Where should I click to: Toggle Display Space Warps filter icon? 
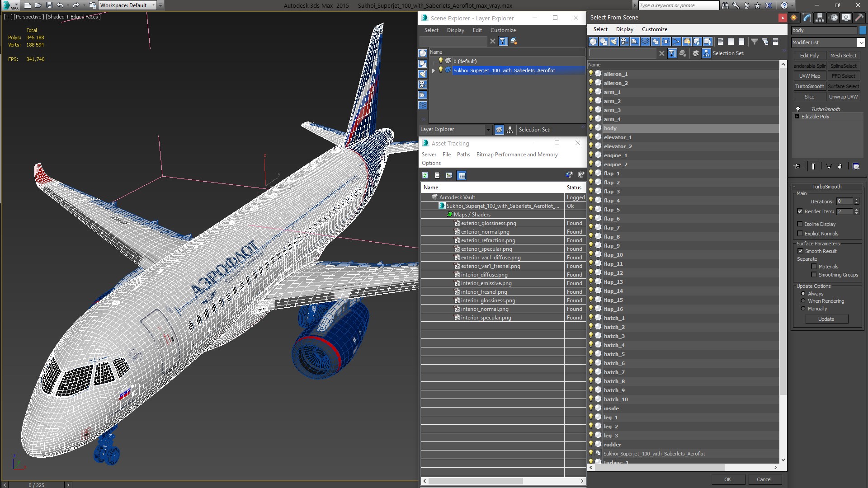[645, 42]
